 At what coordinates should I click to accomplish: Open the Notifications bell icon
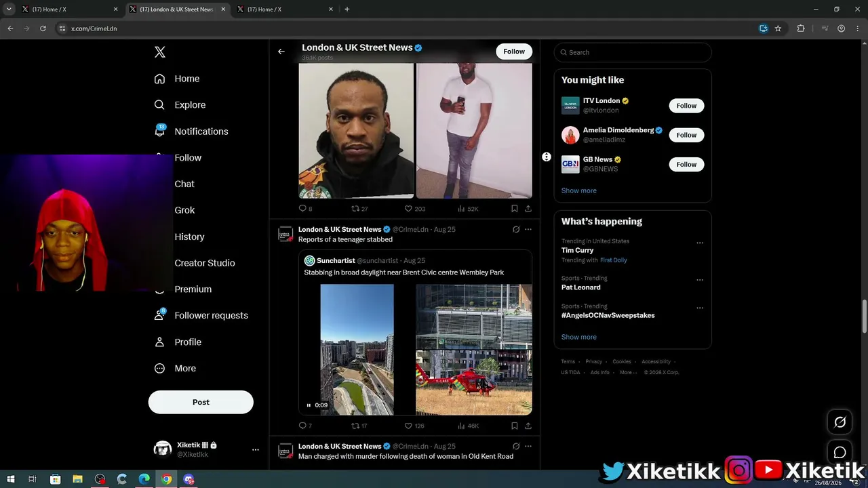click(x=160, y=131)
